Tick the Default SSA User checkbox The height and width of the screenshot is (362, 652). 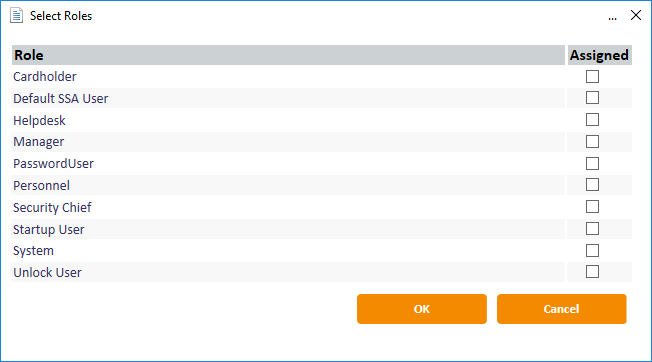[x=592, y=98]
